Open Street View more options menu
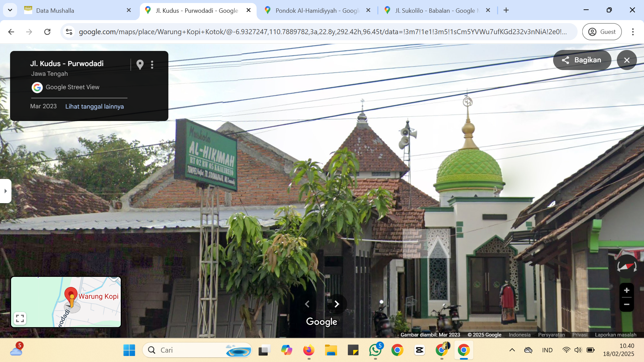Screen dimensions: 644x362 [152, 64]
